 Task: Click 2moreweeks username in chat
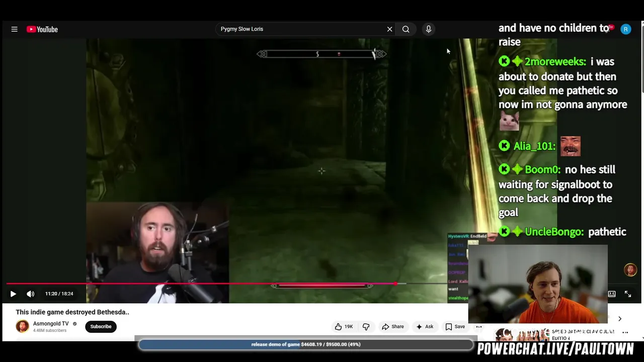[555, 62]
